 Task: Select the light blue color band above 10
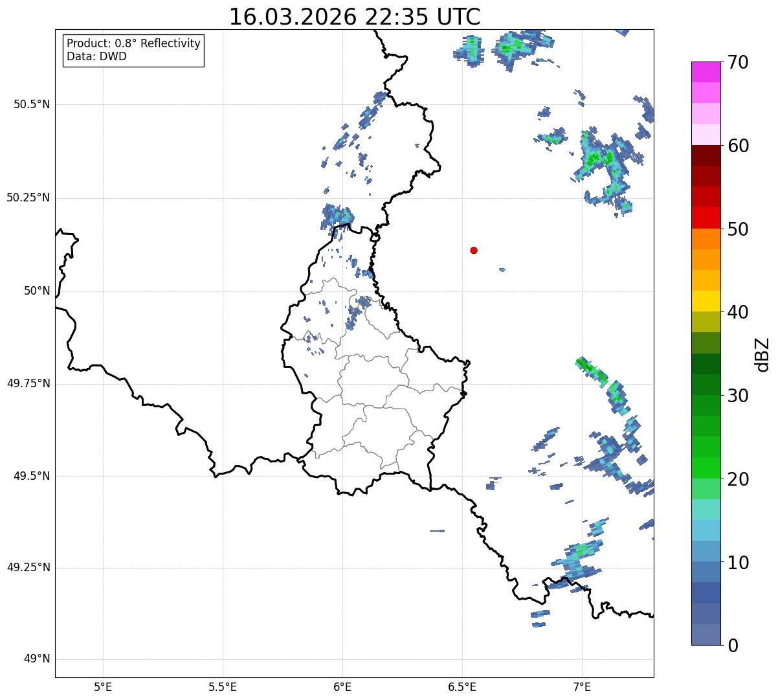tap(706, 551)
